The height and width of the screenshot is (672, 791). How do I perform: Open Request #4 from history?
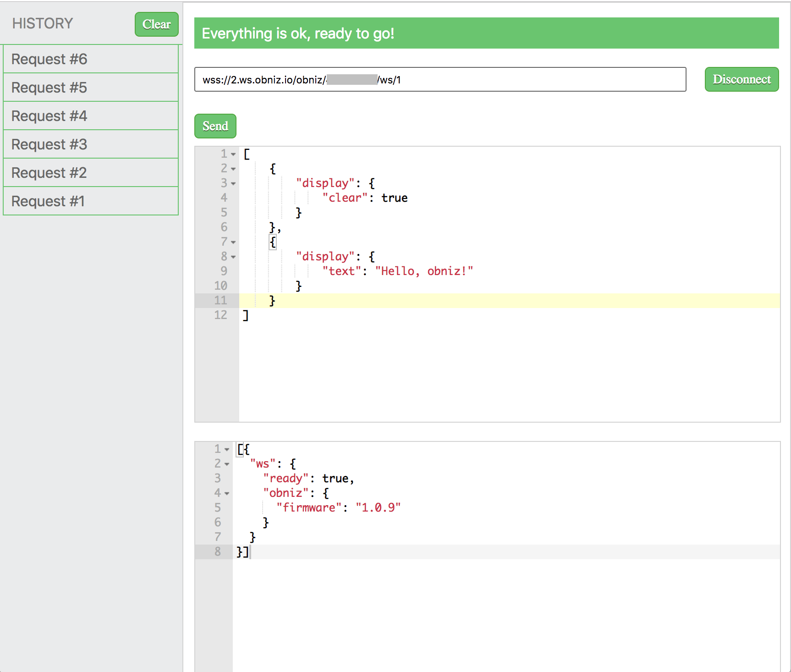coord(90,116)
